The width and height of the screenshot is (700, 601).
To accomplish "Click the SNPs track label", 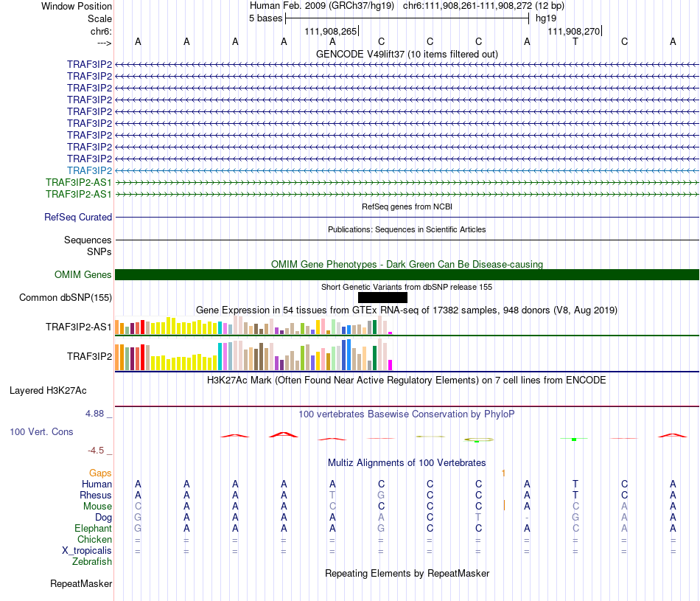I will (x=99, y=251).
